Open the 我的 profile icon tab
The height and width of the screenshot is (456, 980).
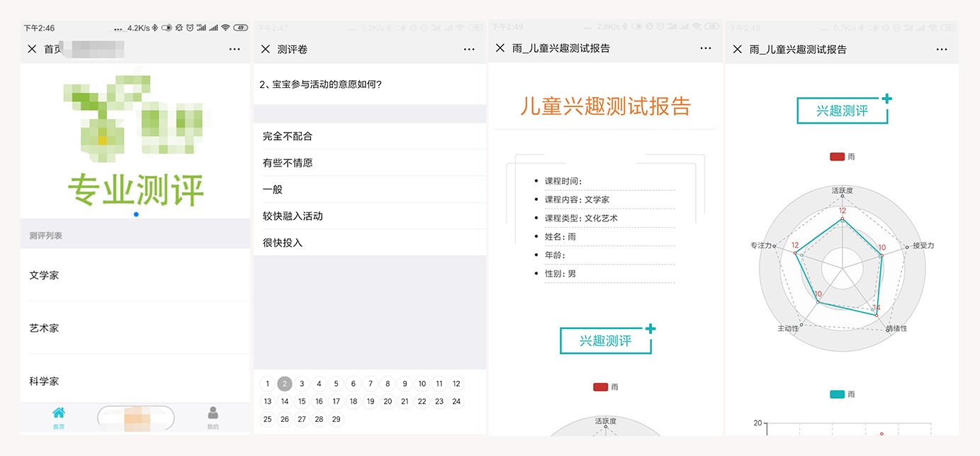coord(213,417)
